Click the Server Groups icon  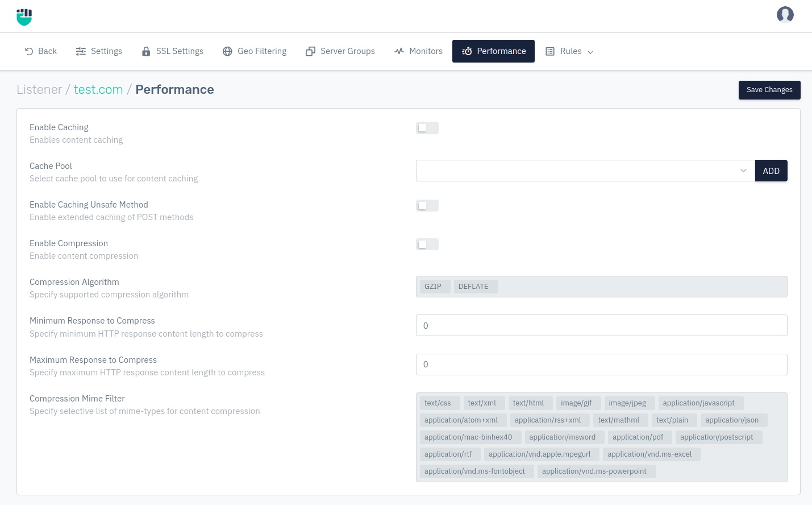tap(310, 51)
